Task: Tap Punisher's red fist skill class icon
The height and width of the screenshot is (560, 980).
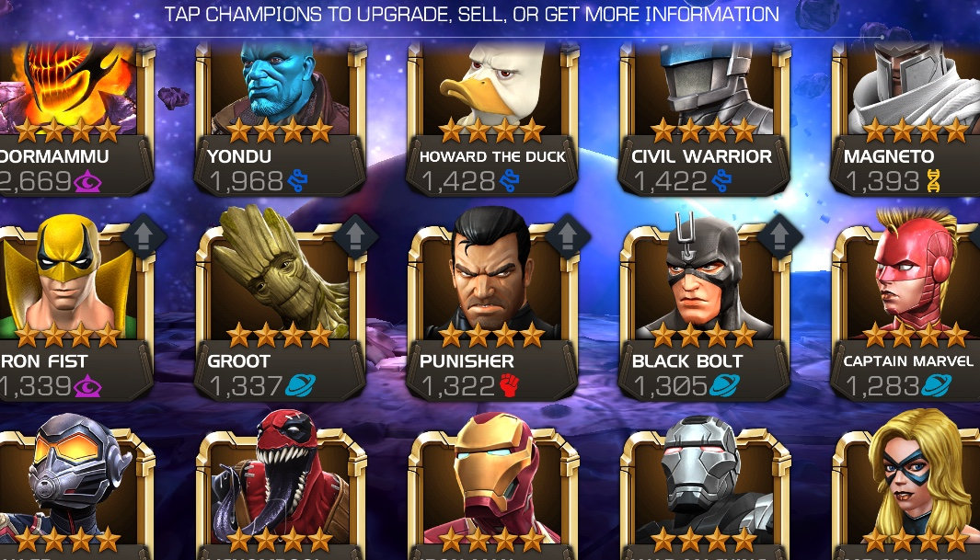Action: point(510,386)
